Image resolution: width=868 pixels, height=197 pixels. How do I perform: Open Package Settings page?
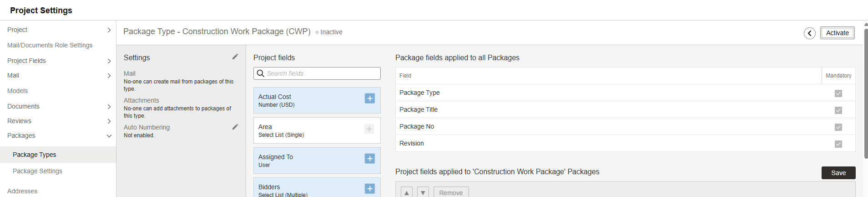point(37,171)
